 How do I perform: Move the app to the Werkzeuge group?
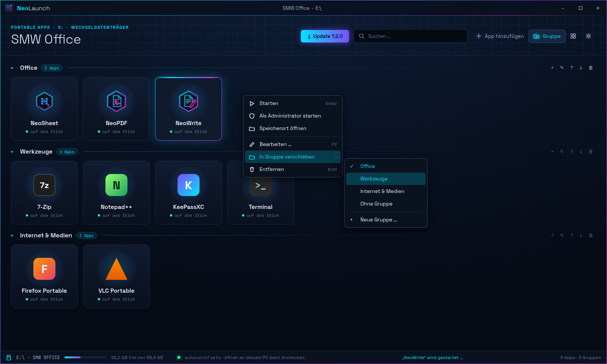(x=386, y=179)
